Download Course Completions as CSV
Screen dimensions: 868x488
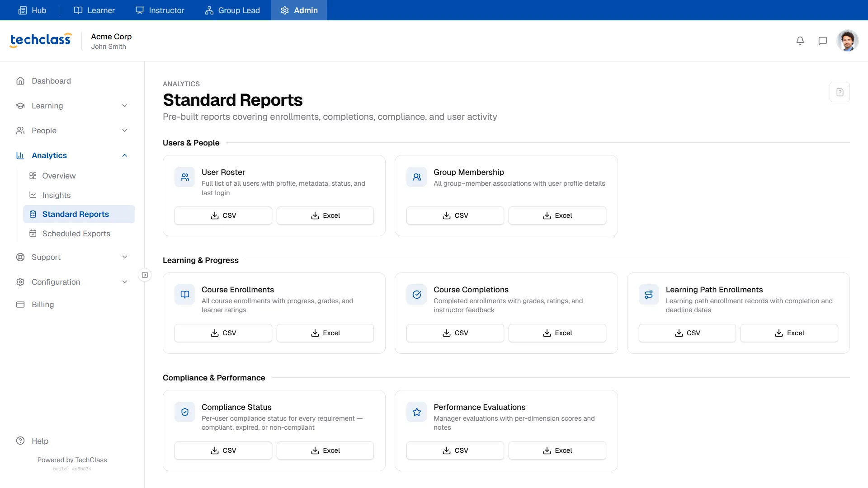point(455,333)
